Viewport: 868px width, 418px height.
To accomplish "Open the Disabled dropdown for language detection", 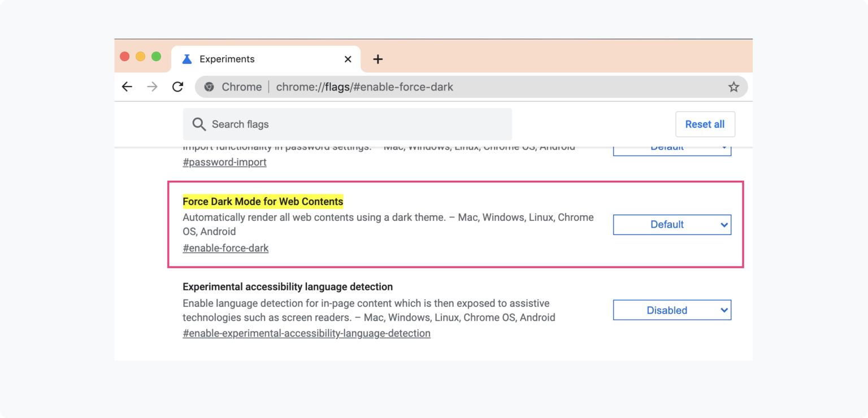I will [671, 310].
